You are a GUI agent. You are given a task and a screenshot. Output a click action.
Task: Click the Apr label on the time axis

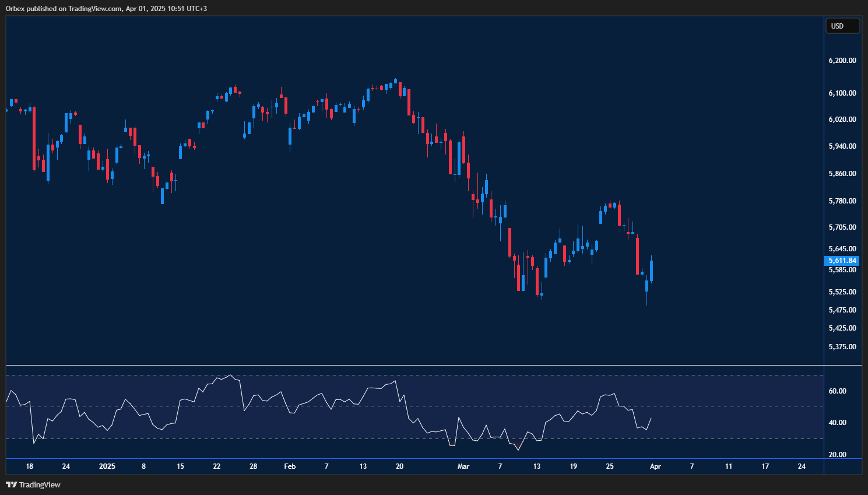pos(655,466)
